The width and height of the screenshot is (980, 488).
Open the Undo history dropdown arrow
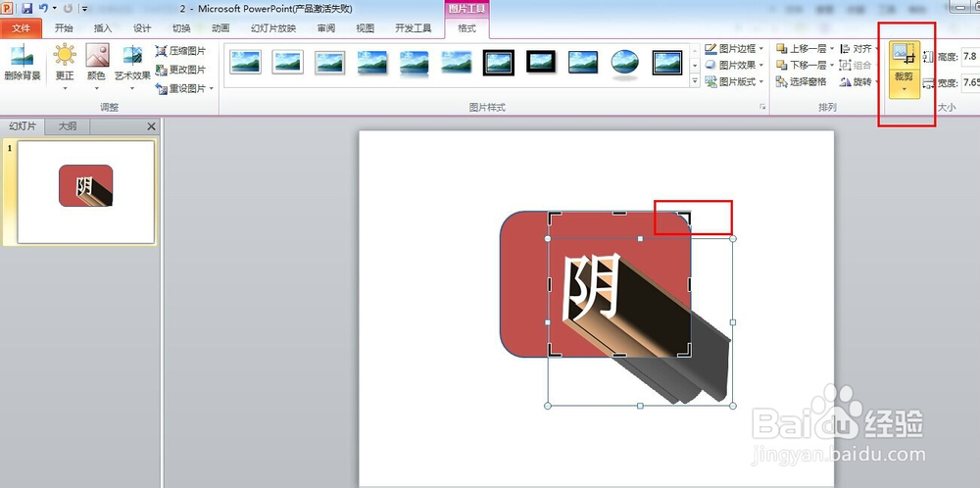(54, 9)
